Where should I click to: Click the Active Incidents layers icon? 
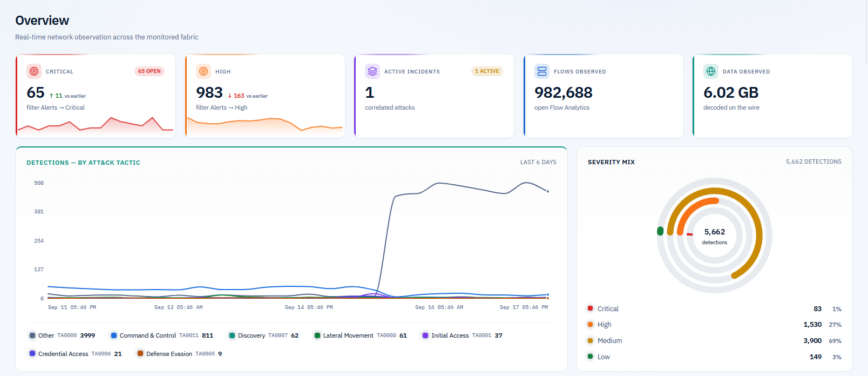(x=372, y=71)
